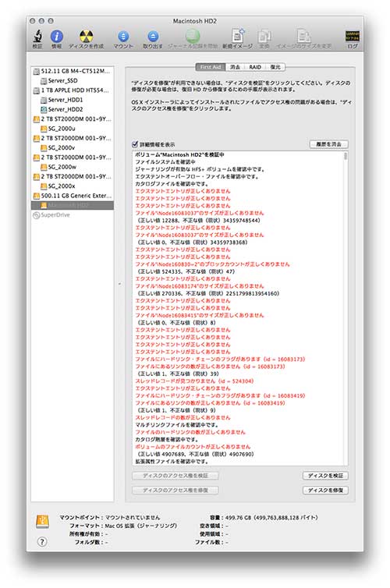Click the 容量 value 499.76 GB text

point(272,518)
